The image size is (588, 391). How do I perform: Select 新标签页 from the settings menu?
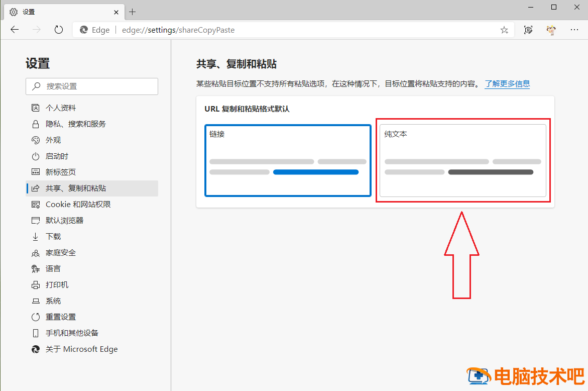tap(60, 172)
